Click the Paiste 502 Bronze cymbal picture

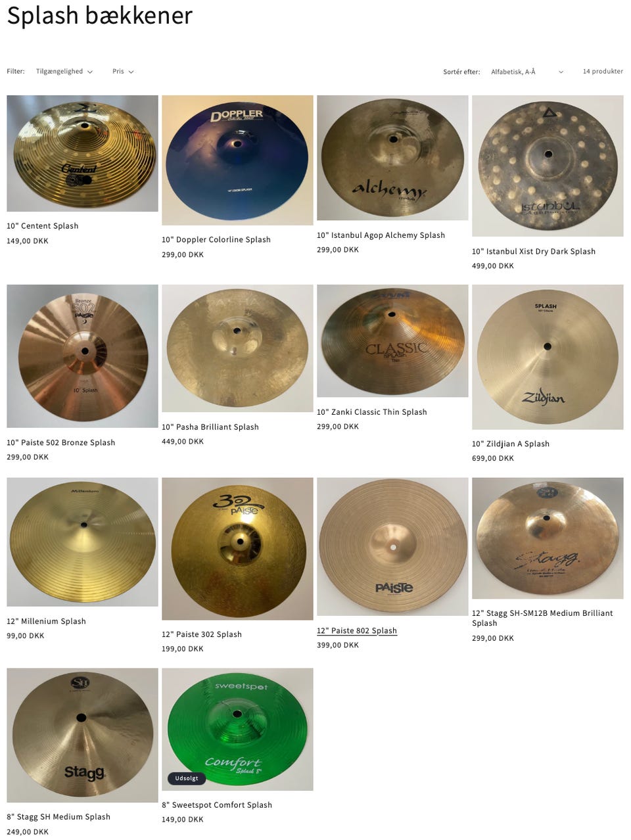(x=82, y=356)
